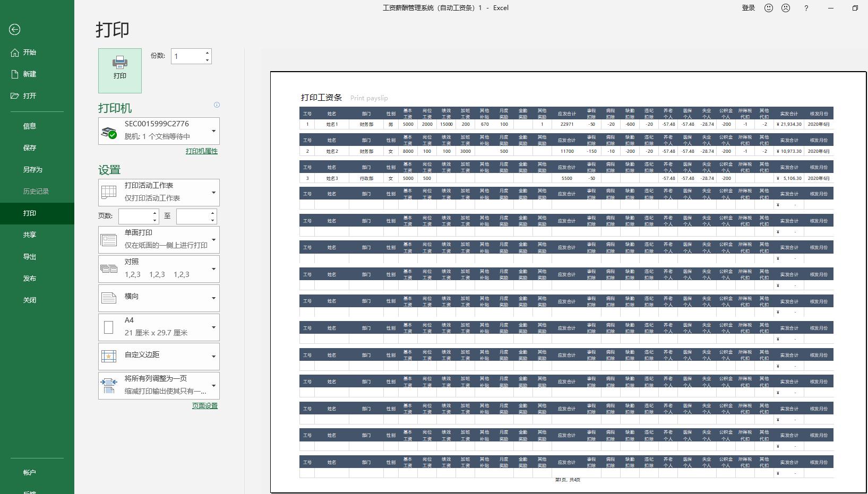Open 开始 home in the sidebar
This screenshot has height=494, width=868.
(30, 53)
